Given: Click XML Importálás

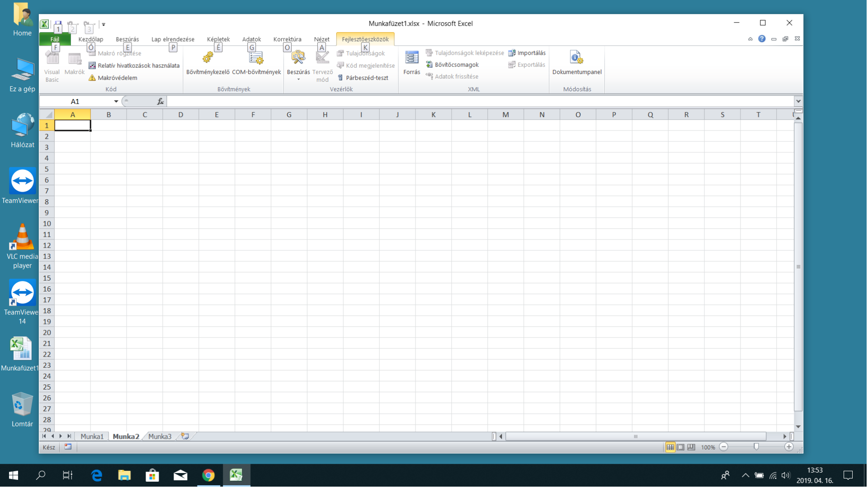Looking at the screenshot, I should click(527, 53).
